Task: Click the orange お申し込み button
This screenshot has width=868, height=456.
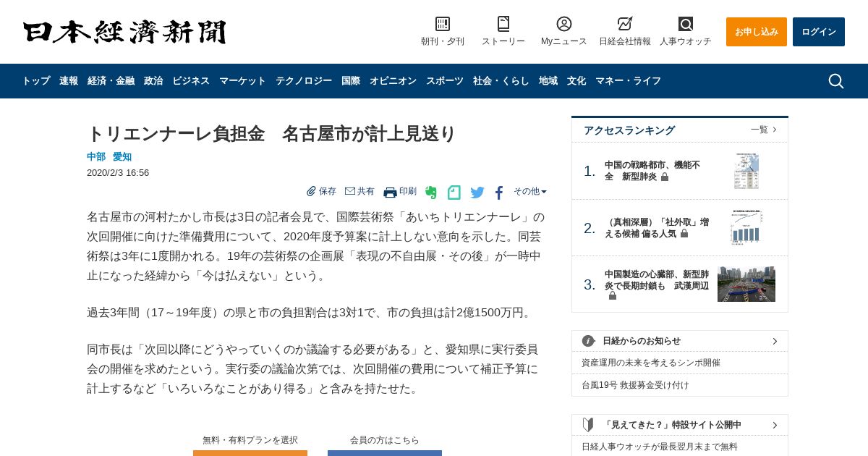Action: point(757,32)
